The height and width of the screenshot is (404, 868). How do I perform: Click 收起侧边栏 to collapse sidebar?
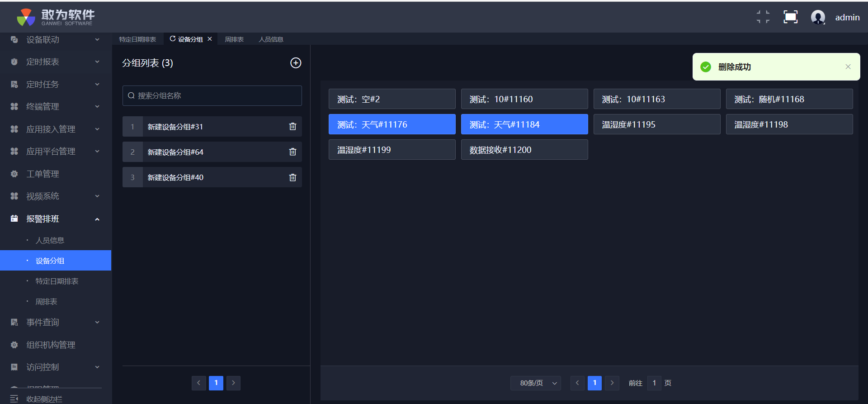(44, 399)
